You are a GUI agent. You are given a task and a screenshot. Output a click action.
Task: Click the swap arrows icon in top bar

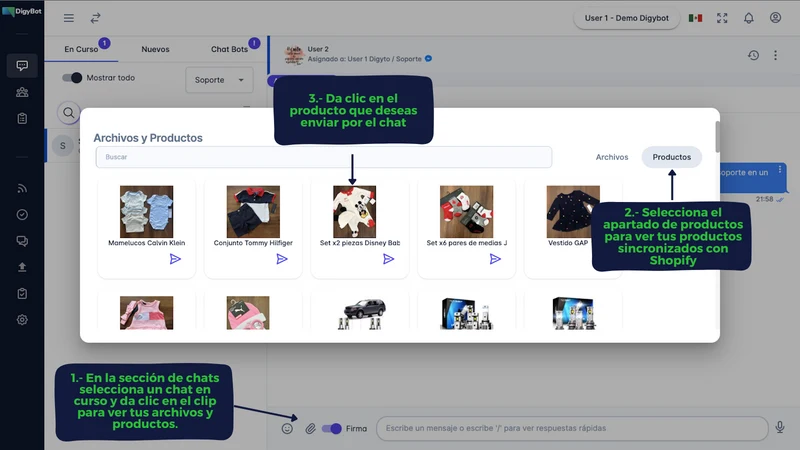pyautogui.click(x=95, y=18)
